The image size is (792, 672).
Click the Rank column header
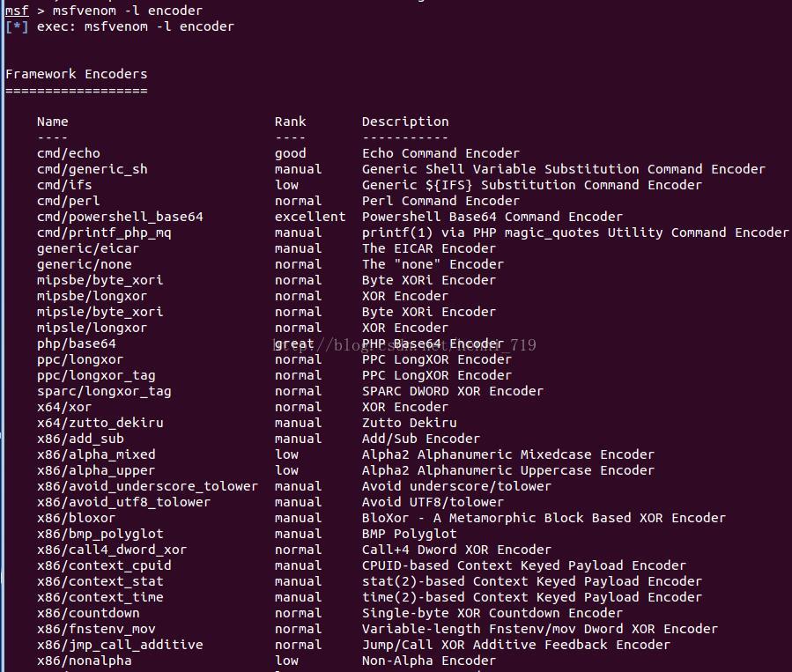[x=290, y=122]
